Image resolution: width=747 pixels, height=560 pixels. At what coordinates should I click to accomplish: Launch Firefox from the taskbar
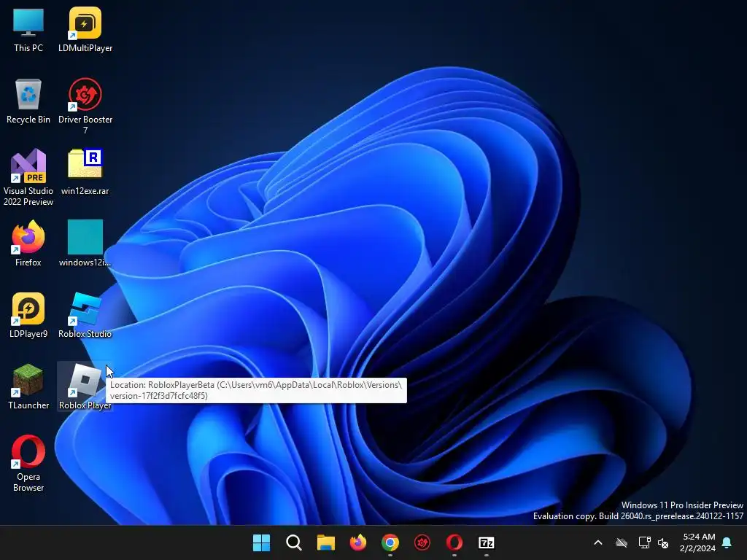[357, 542]
